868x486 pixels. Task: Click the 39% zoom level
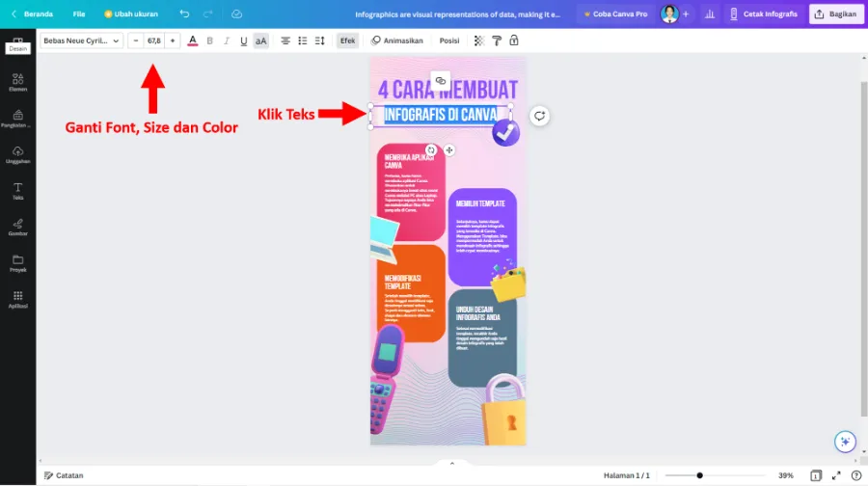click(x=785, y=475)
